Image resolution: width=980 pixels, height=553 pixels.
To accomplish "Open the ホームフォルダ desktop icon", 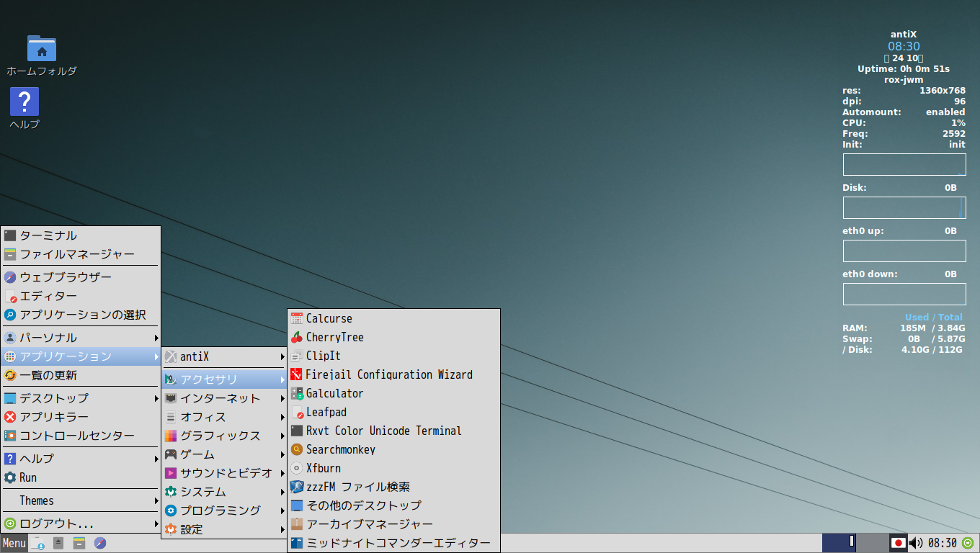I will coord(42,55).
